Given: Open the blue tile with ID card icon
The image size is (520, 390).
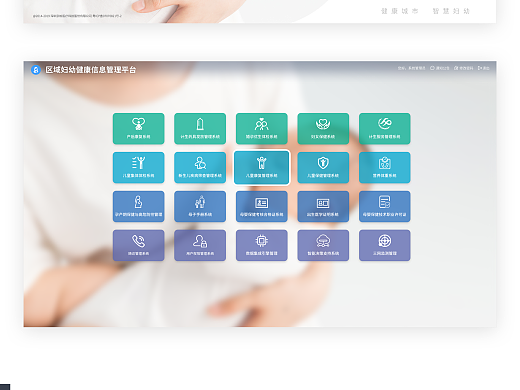Looking at the screenshot, I should coord(262,206).
